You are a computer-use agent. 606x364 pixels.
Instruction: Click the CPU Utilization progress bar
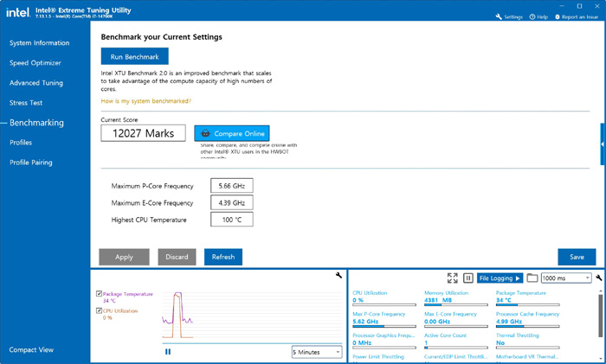(384, 305)
